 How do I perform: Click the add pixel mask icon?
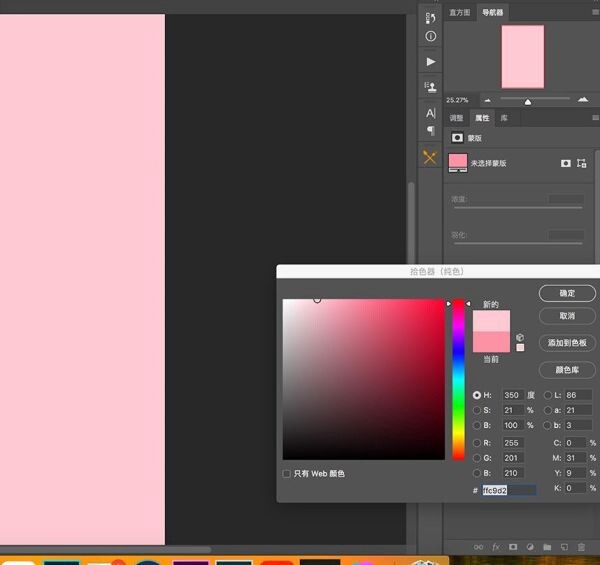[x=566, y=163]
